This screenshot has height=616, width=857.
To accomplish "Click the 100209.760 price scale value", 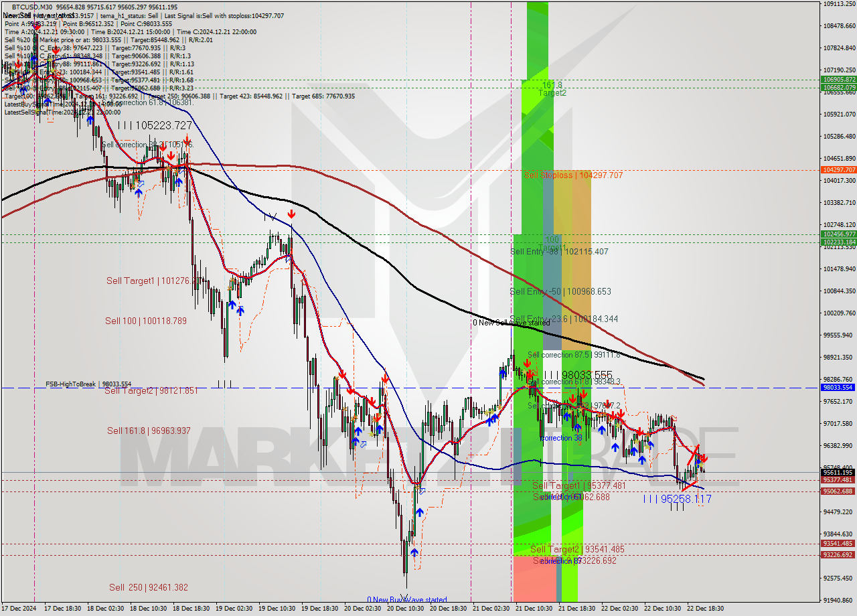I will 839,313.
